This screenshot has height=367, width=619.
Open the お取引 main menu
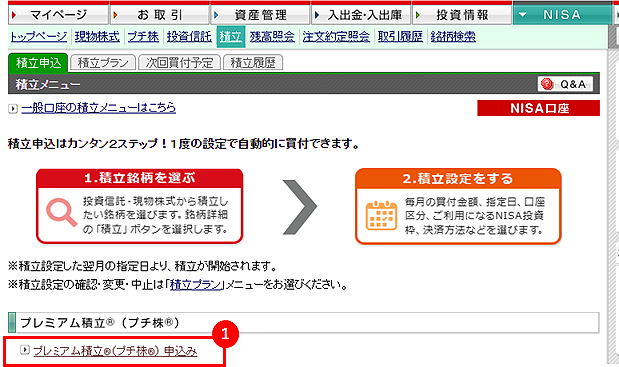tap(159, 15)
